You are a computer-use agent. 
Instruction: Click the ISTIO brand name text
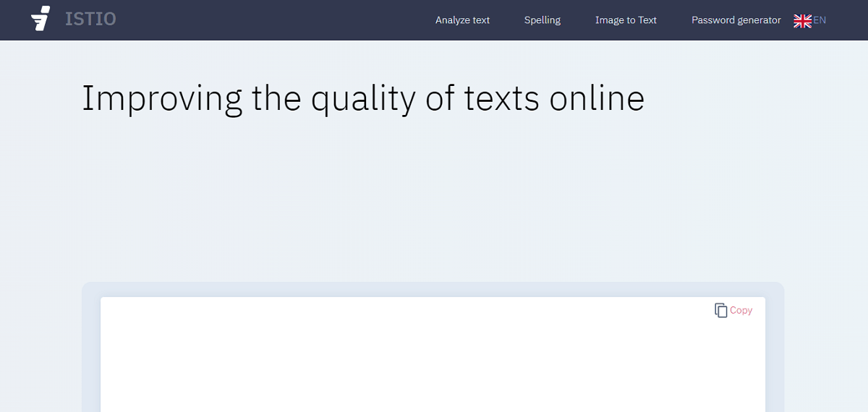pyautogui.click(x=90, y=20)
